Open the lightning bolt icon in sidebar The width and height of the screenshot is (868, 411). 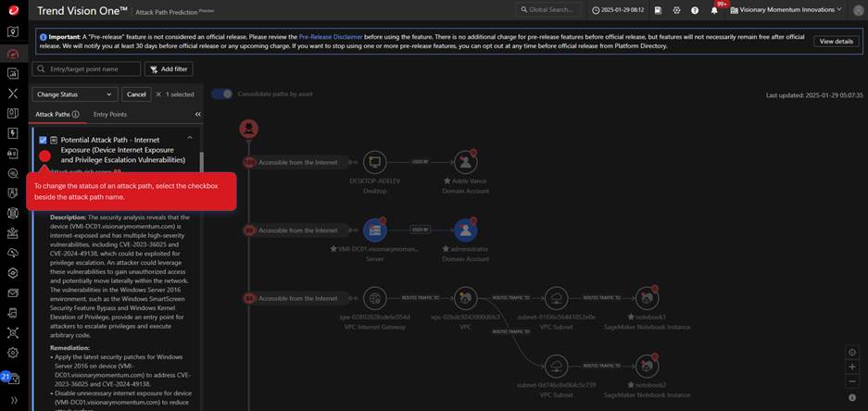tap(13, 132)
